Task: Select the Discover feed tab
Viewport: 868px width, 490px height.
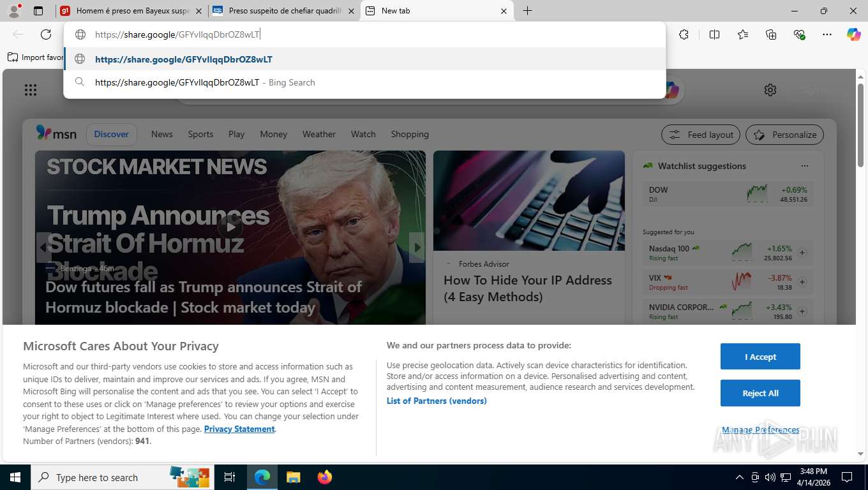Action: tap(112, 134)
